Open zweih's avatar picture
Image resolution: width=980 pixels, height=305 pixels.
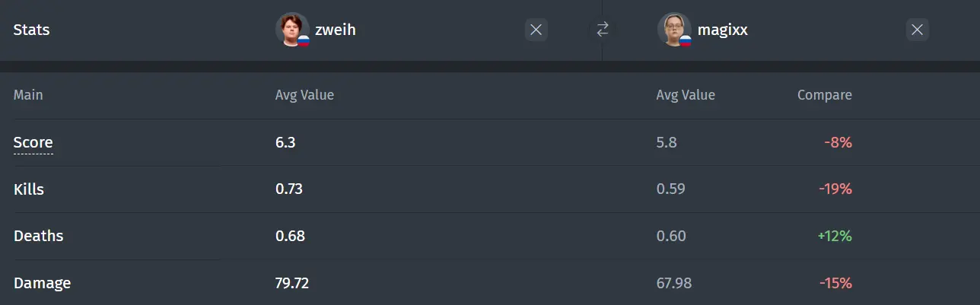pos(292,30)
